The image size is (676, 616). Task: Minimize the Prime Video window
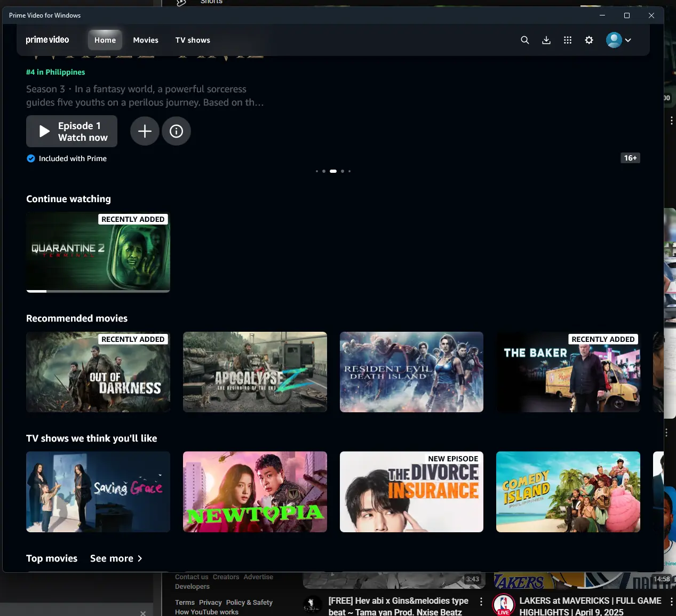click(602, 15)
